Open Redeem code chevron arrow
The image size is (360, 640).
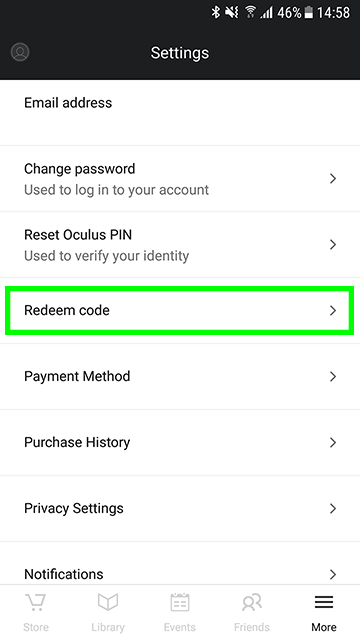tap(333, 311)
